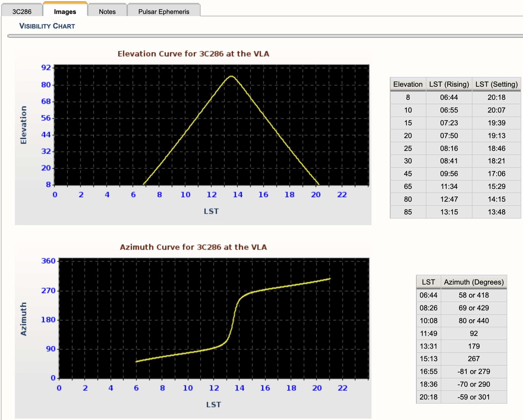Viewport: 523px width, 420px height.
Task: Select the -59 or 301 azimuth cell
Action: tap(474, 397)
